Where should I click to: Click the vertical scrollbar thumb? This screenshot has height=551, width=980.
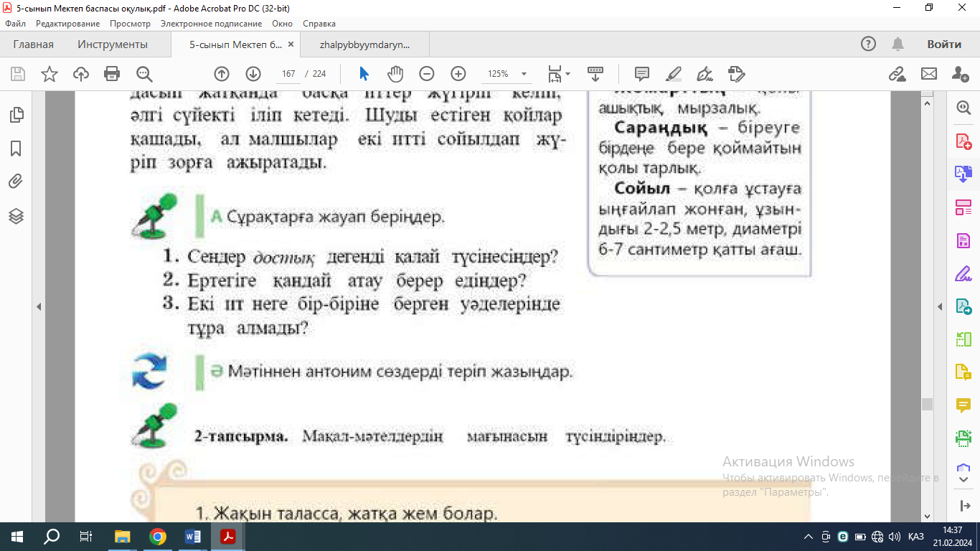coord(927,404)
